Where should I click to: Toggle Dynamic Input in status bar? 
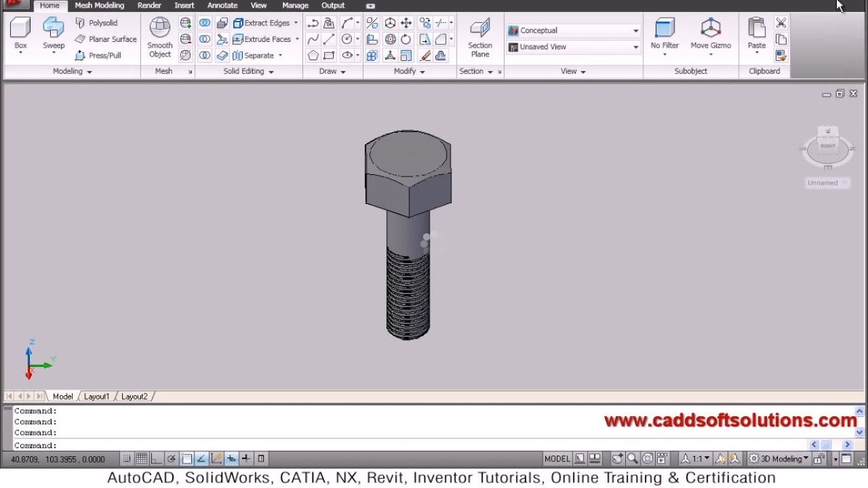231,459
